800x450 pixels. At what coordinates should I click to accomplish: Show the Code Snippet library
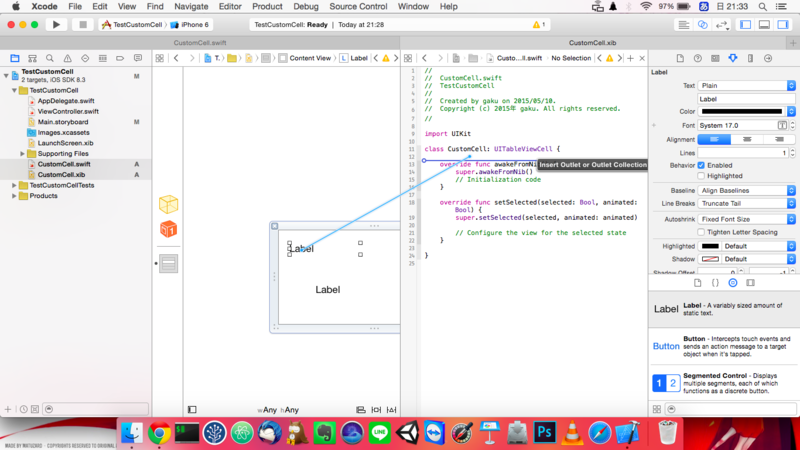pyautogui.click(x=715, y=283)
